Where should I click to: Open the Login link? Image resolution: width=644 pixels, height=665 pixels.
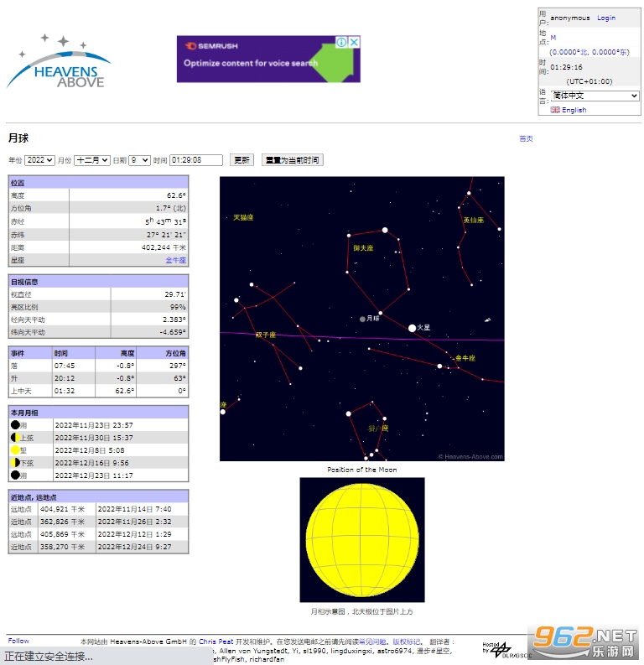pyautogui.click(x=606, y=18)
